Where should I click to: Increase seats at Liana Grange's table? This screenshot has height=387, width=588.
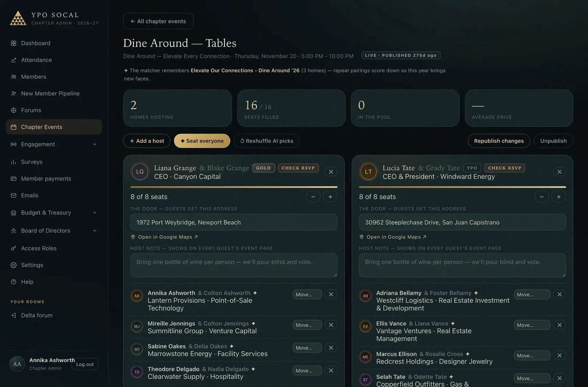[x=330, y=197]
